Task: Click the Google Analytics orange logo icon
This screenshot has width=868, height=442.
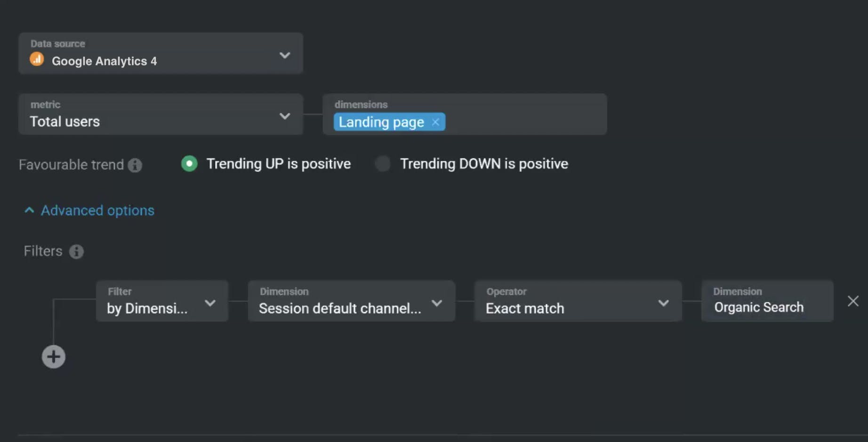Action: (37, 60)
